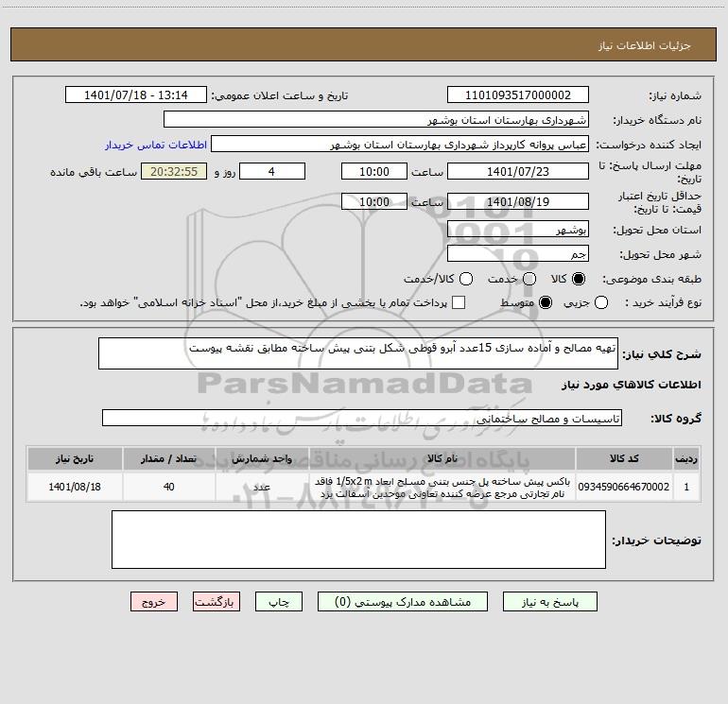The width and height of the screenshot is (728, 704).
Task: Click the goods group field تاسیسات و مصالح ساختمانی
Action: coord(362,418)
